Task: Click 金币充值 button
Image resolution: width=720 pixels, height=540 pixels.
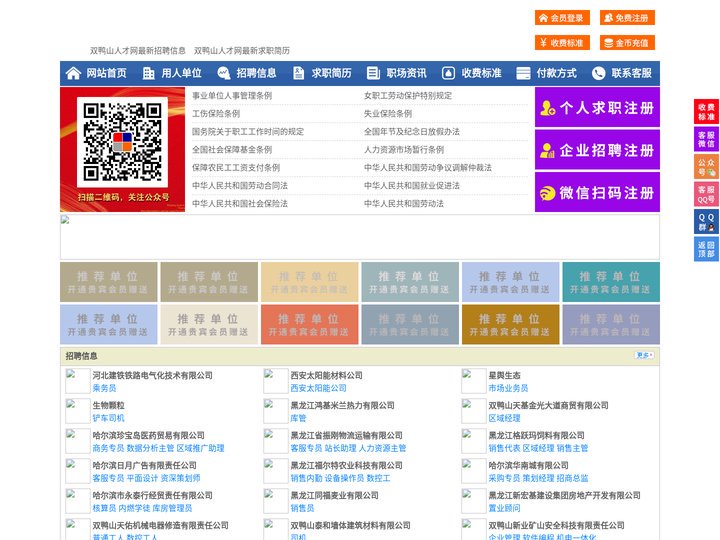Action: (x=627, y=43)
